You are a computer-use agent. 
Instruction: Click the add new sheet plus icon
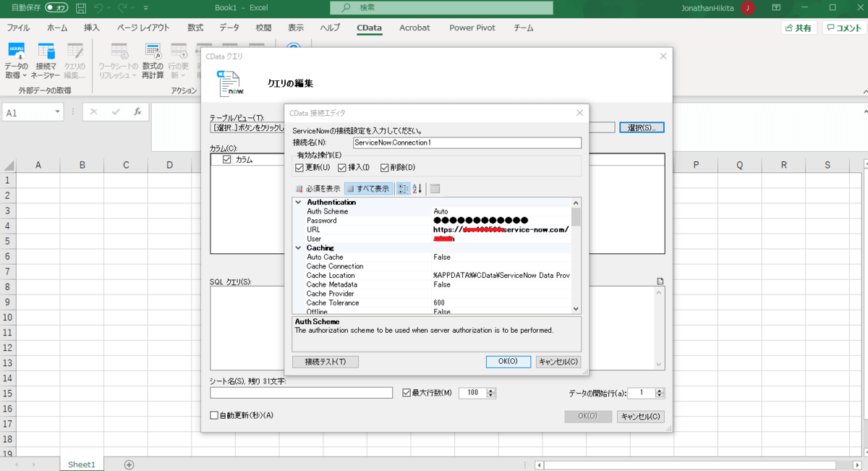click(129, 464)
